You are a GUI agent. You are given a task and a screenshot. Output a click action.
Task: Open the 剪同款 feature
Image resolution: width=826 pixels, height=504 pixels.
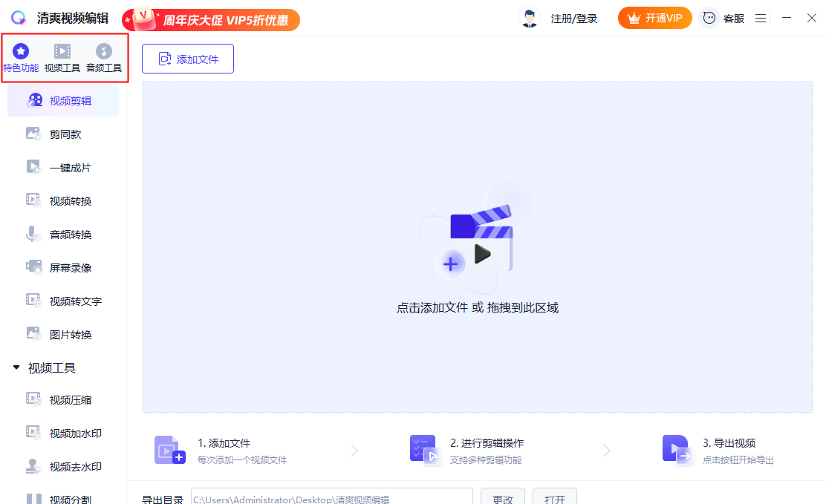click(62, 134)
